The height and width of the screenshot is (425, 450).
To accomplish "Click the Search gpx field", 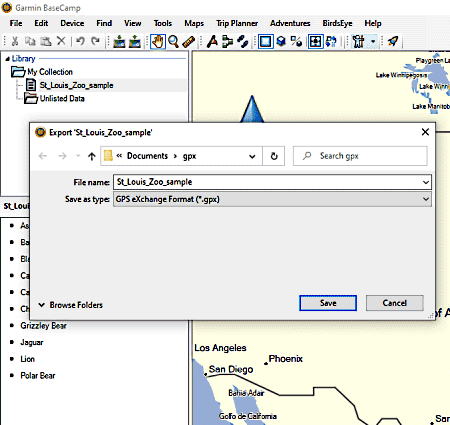I will 360,156.
